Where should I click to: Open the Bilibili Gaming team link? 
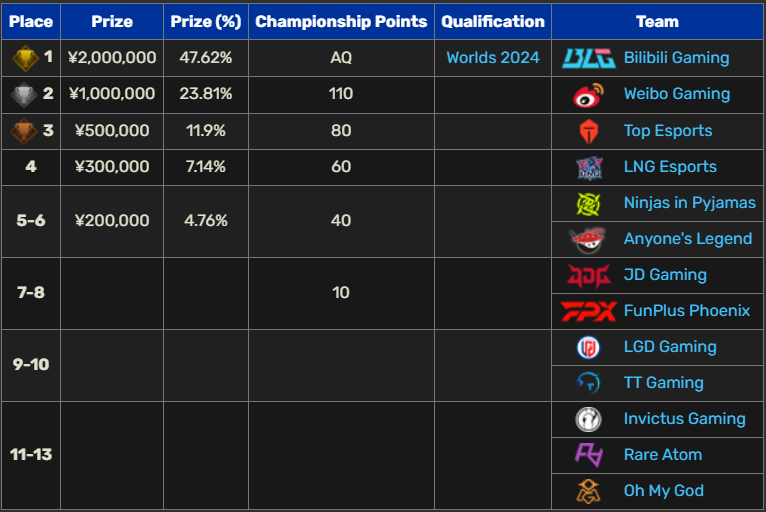677,58
